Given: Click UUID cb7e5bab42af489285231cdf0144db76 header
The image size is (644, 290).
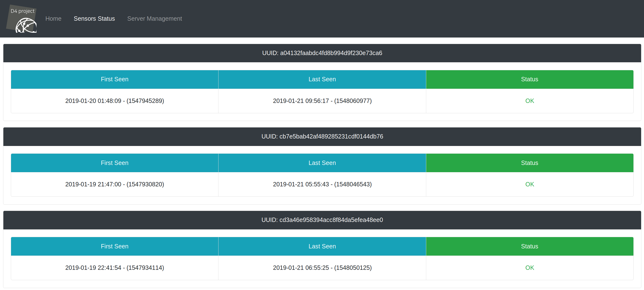Looking at the screenshot, I should point(322,137).
